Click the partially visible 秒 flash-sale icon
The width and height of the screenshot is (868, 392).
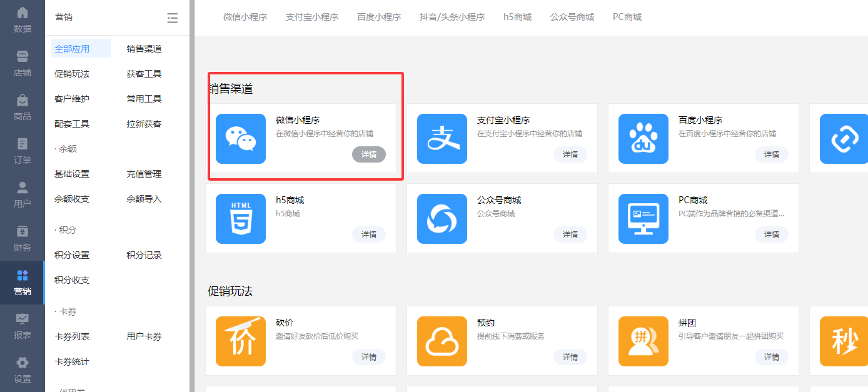click(x=844, y=341)
